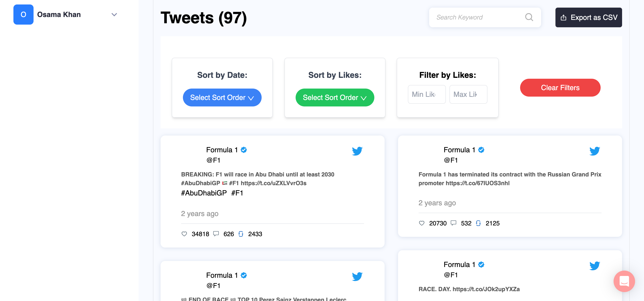Viewport: 644px width, 301px height.
Task: Click the search magnifier icon
Action: coord(529,17)
